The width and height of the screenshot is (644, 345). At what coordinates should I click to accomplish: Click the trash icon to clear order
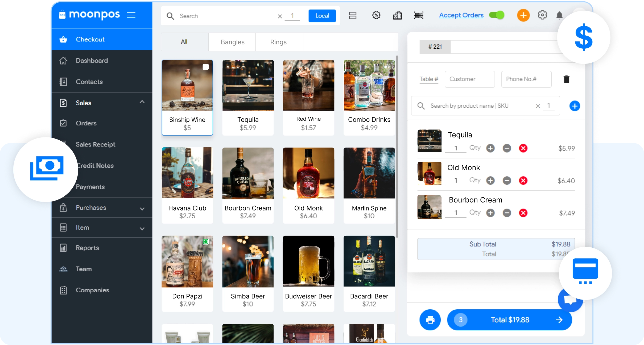coord(566,79)
